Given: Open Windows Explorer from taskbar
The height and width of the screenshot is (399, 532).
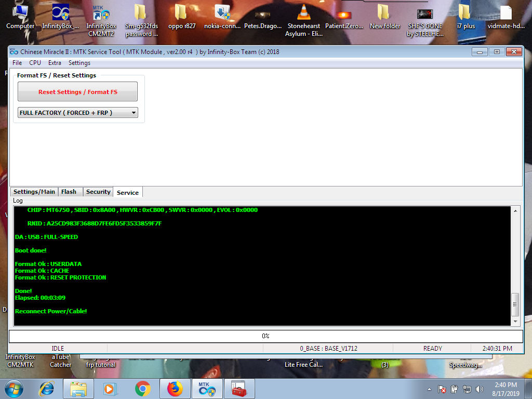Looking at the screenshot, I should pyautogui.click(x=78, y=389).
